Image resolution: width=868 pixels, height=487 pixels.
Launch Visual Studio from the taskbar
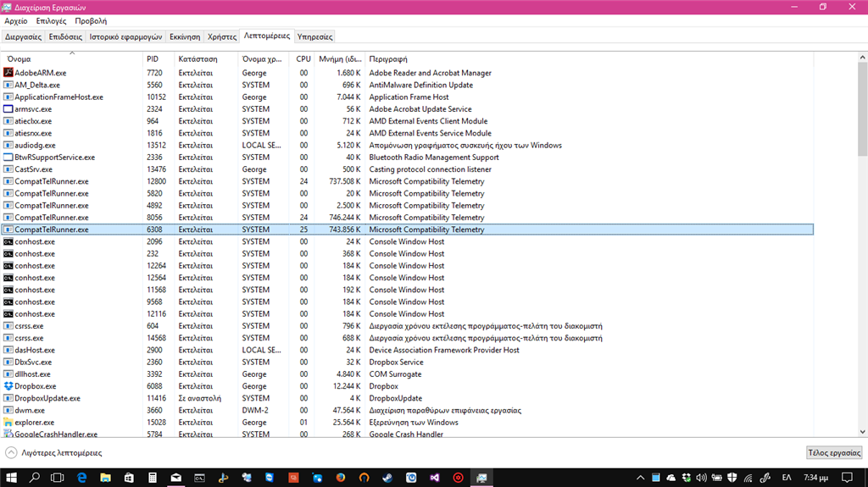pyautogui.click(x=435, y=478)
